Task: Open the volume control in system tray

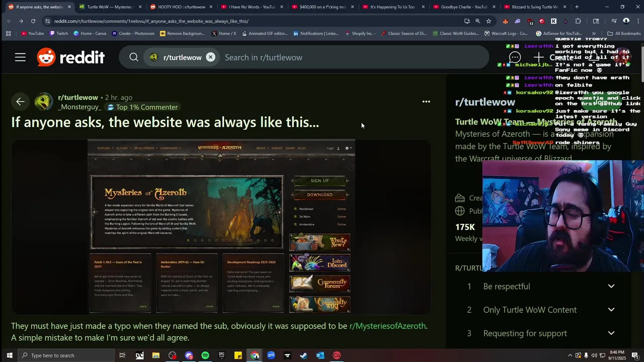Action: tap(594, 355)
